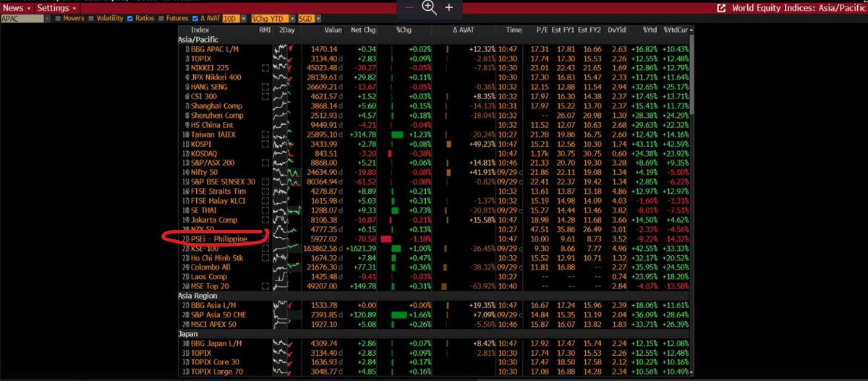Screen dimensions: 868x381
Task: Sort by the P/E column header
Action: (542, 30)
